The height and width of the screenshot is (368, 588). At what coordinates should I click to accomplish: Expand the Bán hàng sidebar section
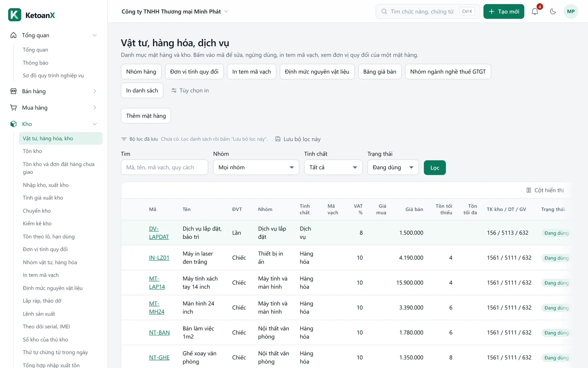[x=95, y=91]
